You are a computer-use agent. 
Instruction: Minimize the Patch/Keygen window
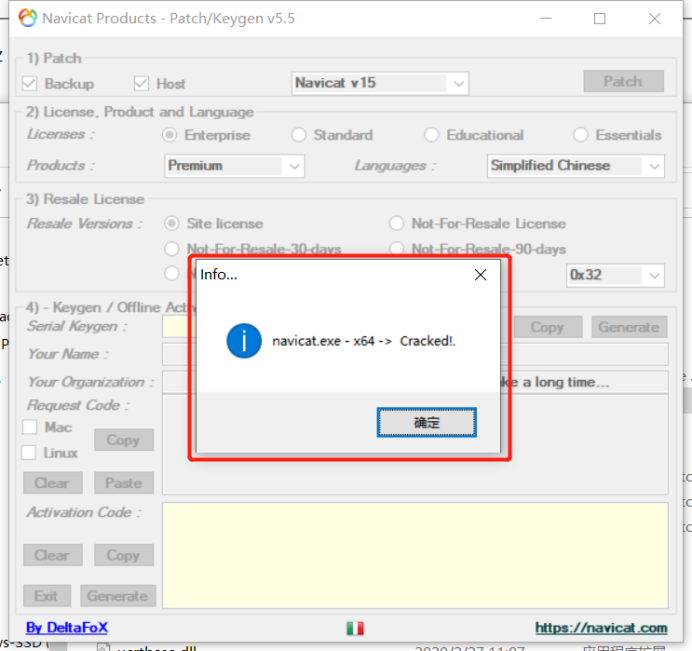[x=546, y=19]
